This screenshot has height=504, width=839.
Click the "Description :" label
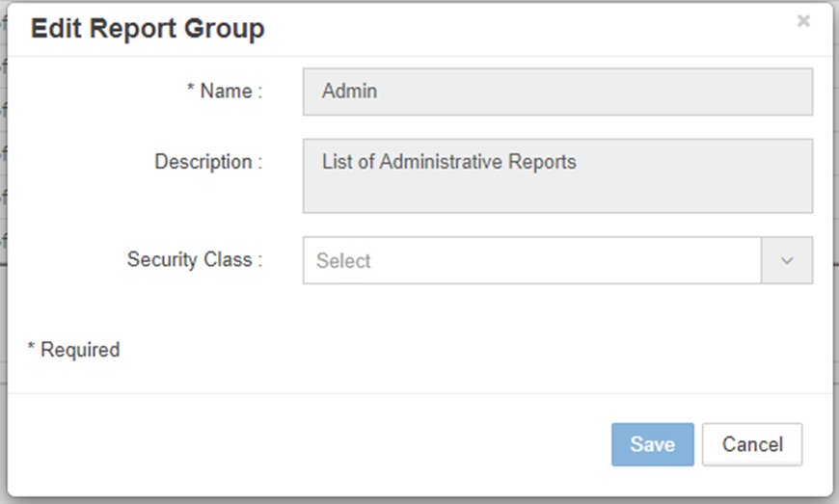click(208, 161)
